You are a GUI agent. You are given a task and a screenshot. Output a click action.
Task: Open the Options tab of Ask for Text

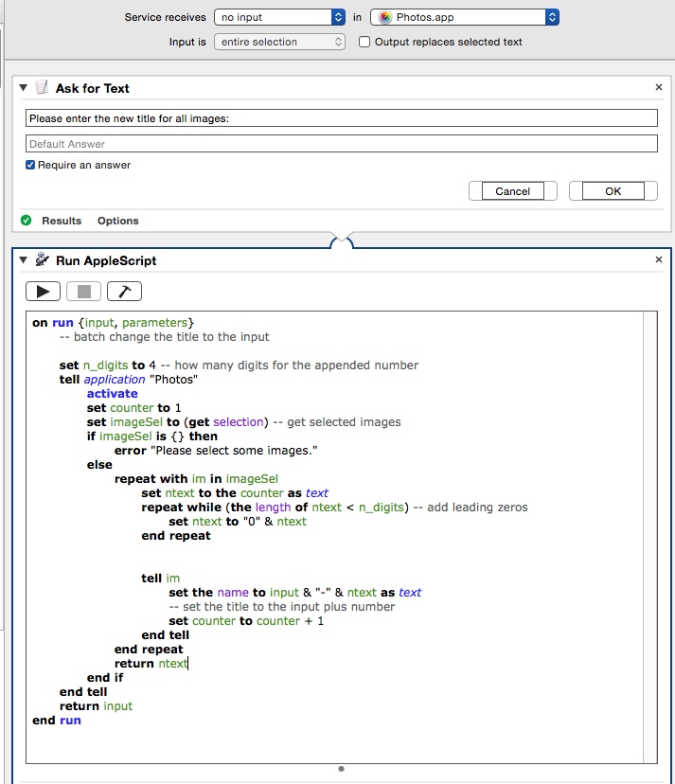pyautogui.click(x=118, y=221)
